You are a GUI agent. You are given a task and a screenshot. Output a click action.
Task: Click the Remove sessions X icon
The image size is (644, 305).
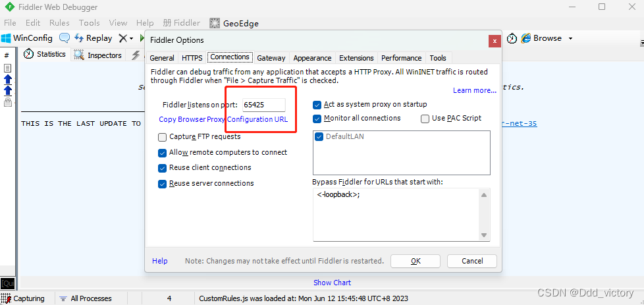(x=122, y=38)
